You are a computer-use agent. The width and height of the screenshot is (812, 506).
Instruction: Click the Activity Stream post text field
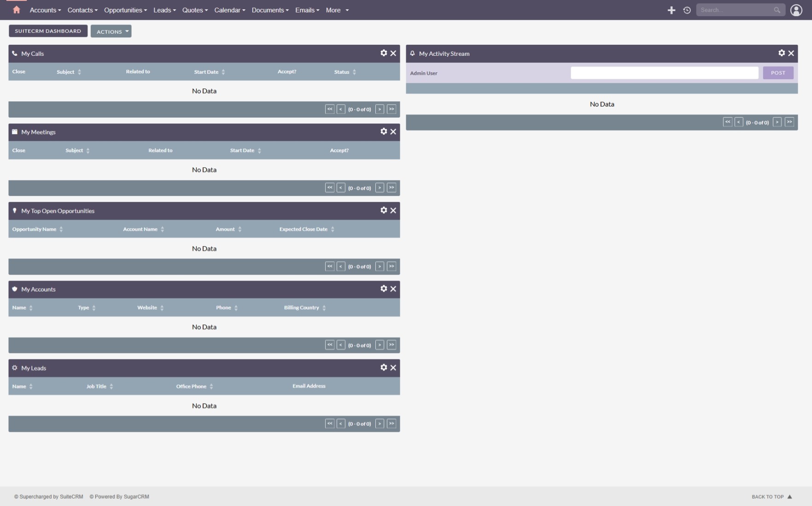coord(664,73)
